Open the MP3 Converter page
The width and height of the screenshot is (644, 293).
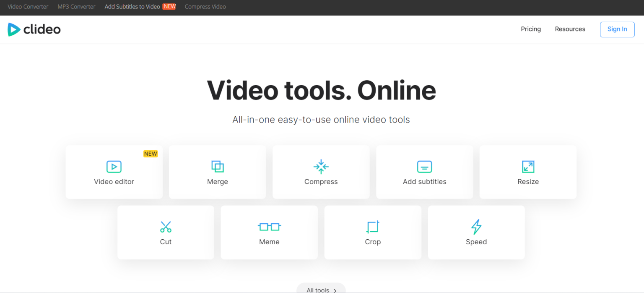coord(76,6)
